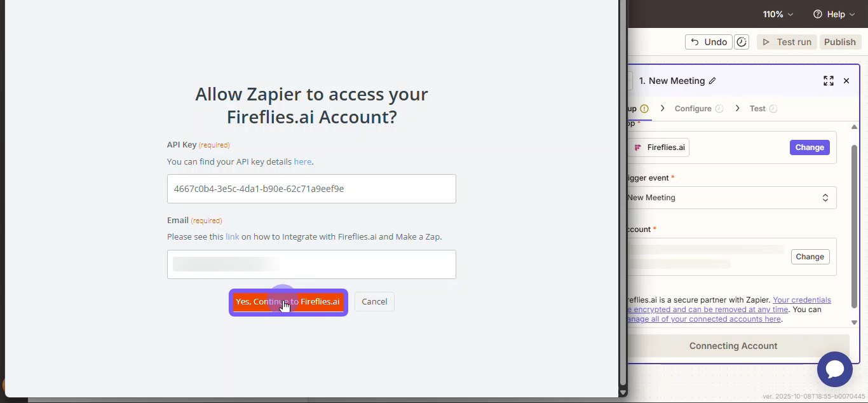Open the chat support bubble
This screenshot has height=403, width=868.
click(x=834, y=369)
